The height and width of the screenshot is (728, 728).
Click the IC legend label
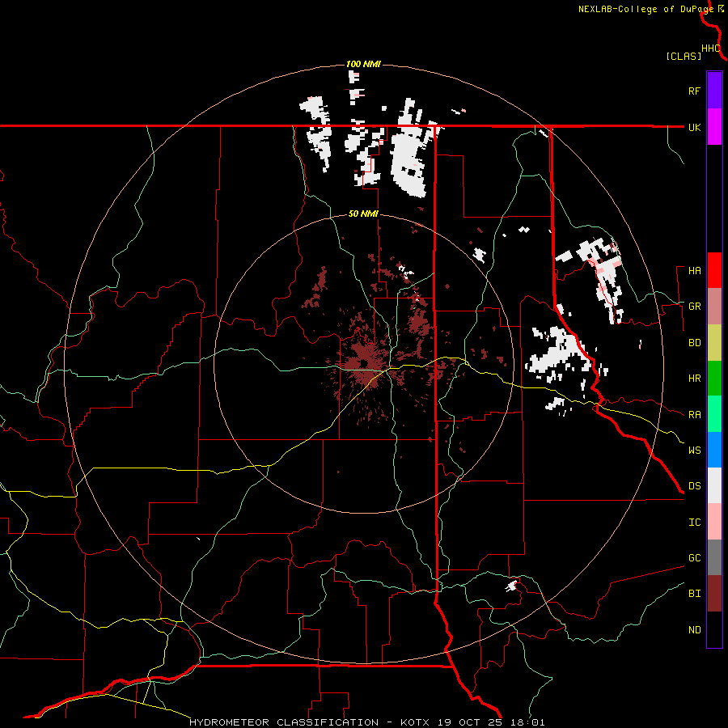pyautogui.click(x=694, y=523)
